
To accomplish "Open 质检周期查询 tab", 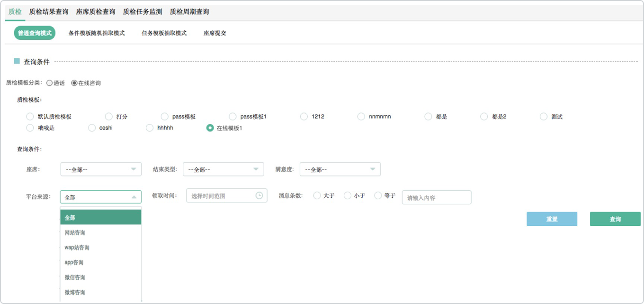I will [x=189, y=11].
